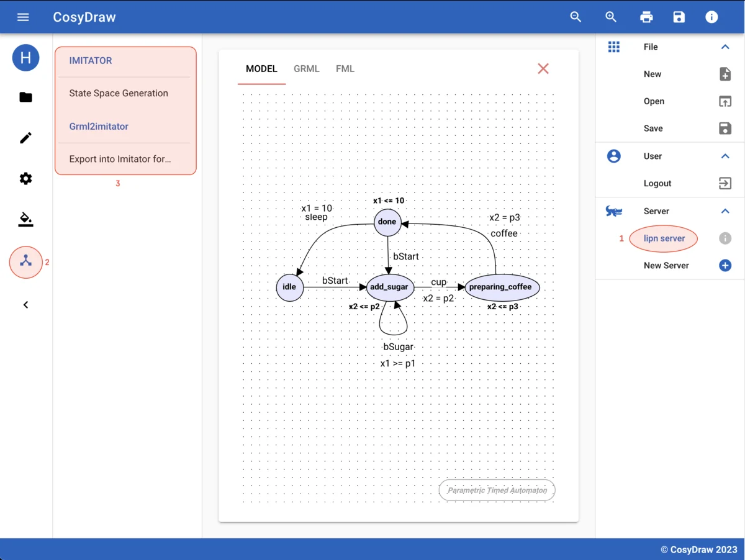Switch to the GRML tab
745x560 pixels.
tap(307, 69)
